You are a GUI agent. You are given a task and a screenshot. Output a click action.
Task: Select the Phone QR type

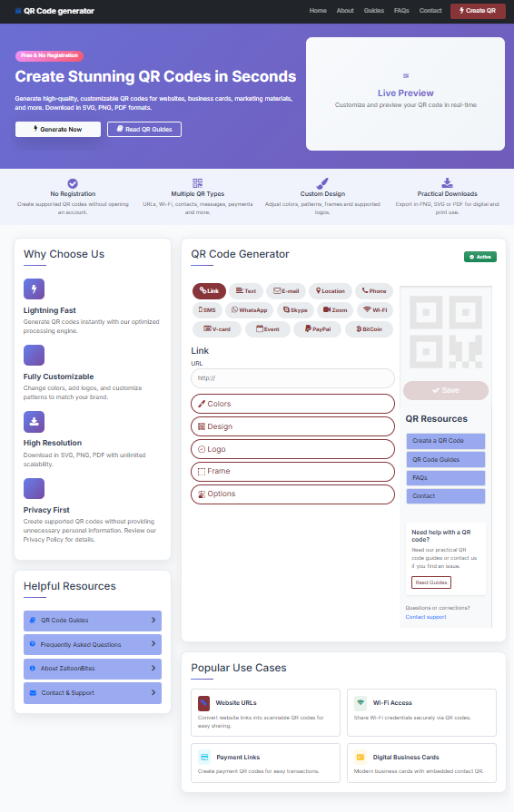374,291
